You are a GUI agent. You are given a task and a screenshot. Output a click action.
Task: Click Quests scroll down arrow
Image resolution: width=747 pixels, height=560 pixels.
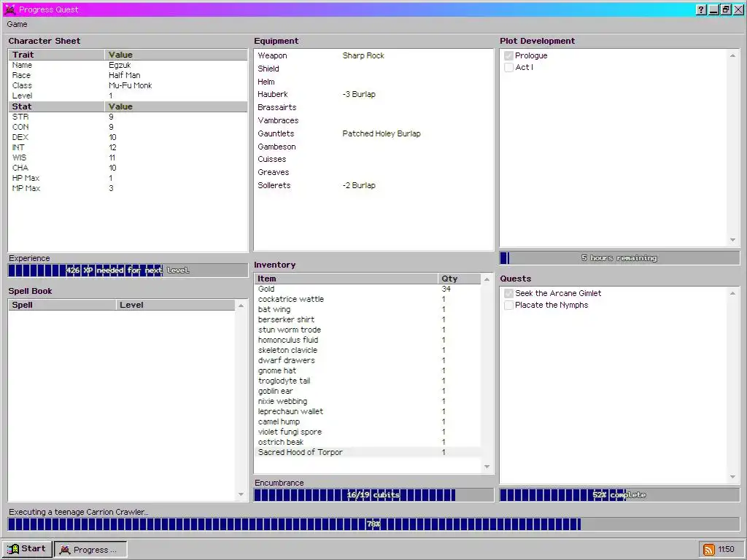coord(732,477)
